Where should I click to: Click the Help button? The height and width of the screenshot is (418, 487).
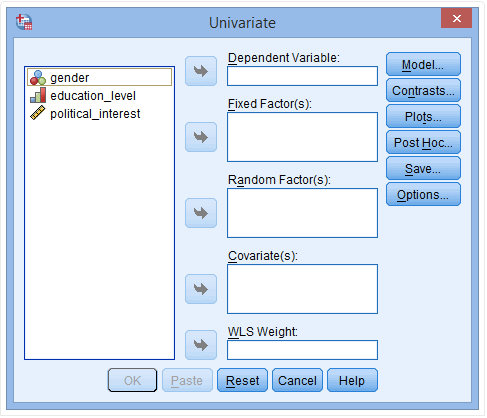(x=352, y=380)
